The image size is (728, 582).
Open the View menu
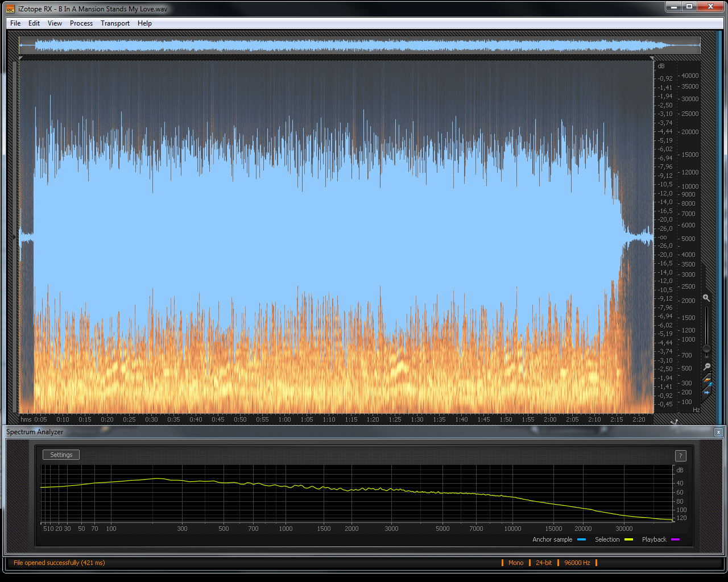pyautogui.click(x=55, y=23)
